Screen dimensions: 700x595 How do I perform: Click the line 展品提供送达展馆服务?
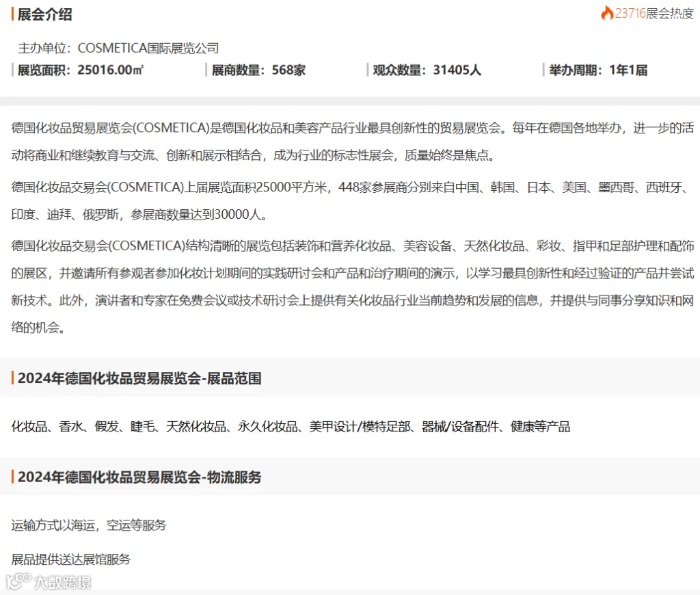pyautogui.click(x=71, y=559)
